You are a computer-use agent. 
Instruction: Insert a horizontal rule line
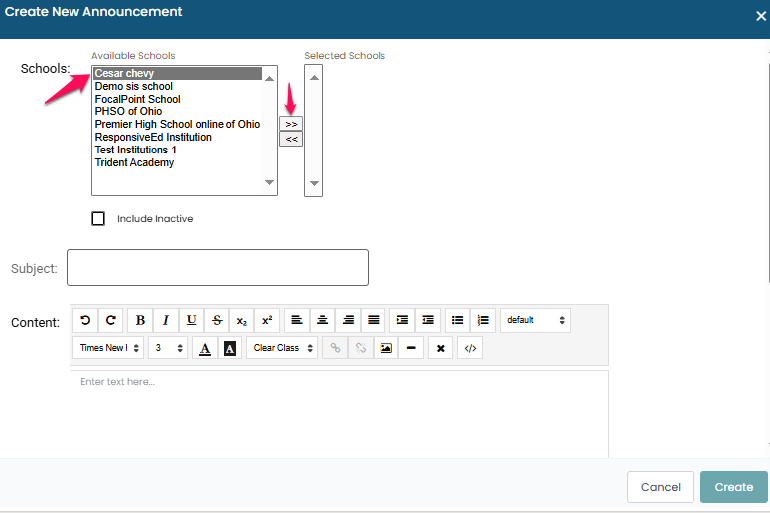(x=411, y=348)
